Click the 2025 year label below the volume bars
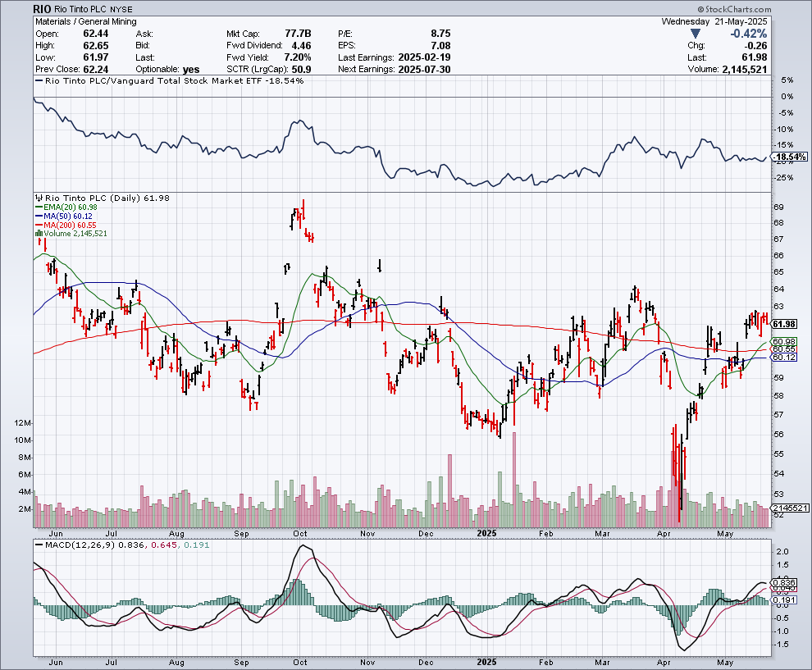 point(486,533)
